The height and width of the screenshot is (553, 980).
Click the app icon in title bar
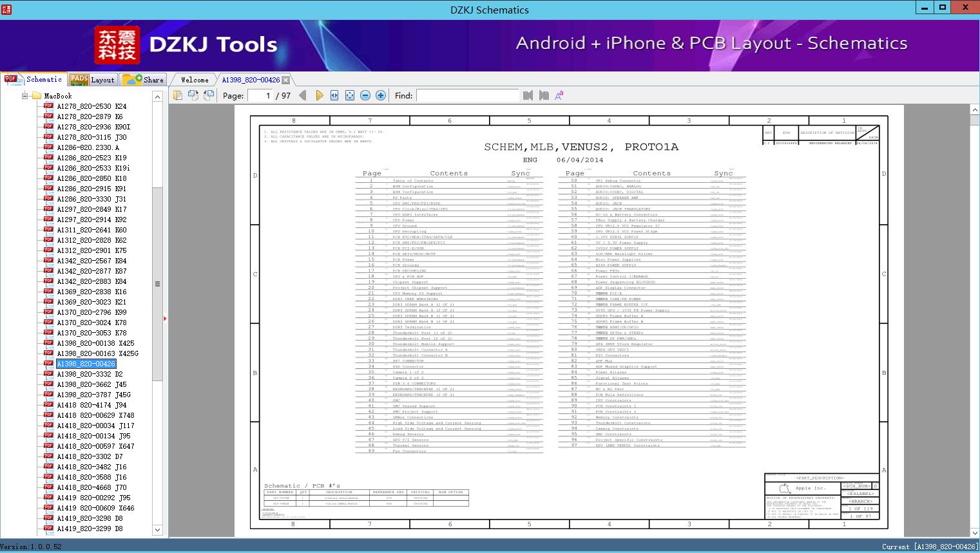(6, 10)
